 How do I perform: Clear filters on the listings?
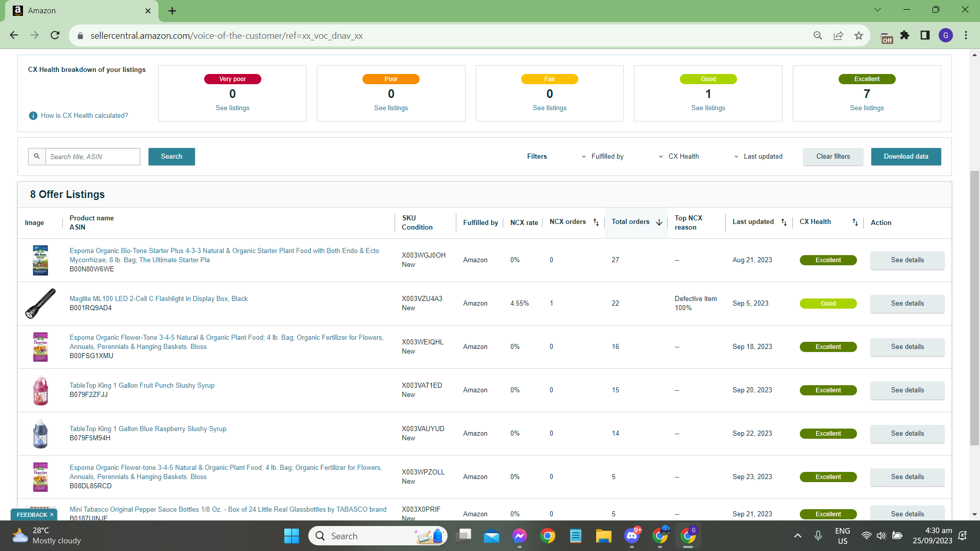(833, 157)
